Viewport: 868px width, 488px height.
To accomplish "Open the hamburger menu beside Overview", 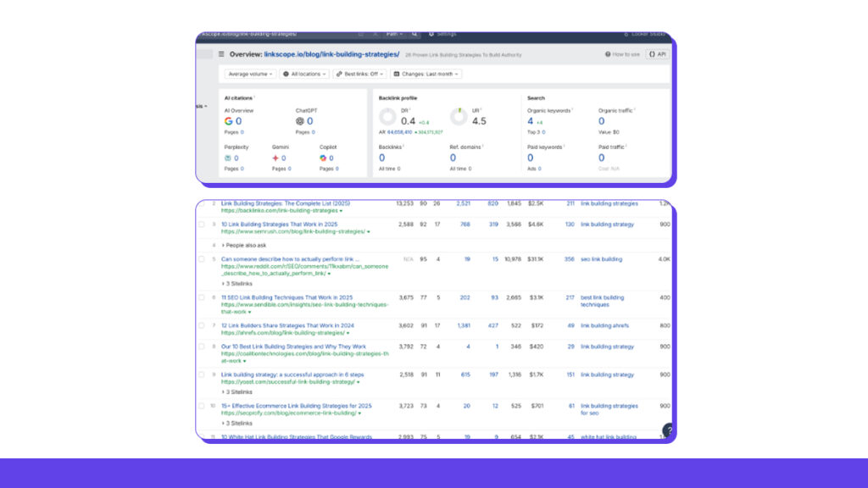I will (x=222, y=53).
